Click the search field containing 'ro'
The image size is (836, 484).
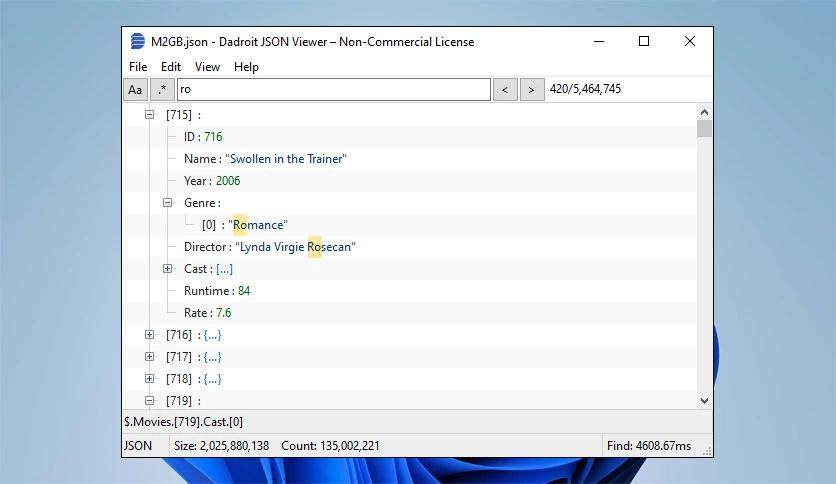tap(334, 90)
